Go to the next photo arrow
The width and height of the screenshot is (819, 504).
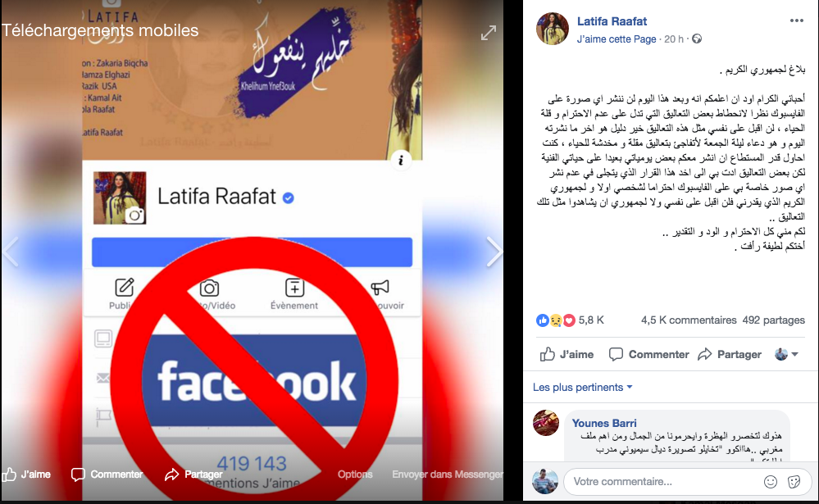point(494,252)
